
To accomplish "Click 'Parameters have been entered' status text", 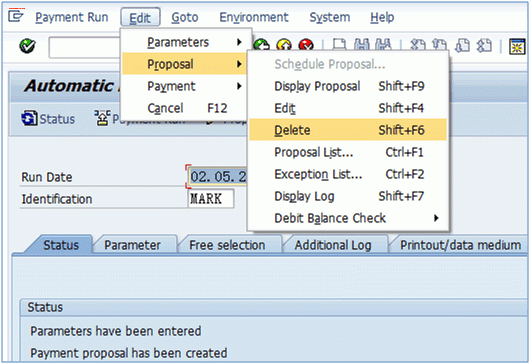I will click(116, 331).
